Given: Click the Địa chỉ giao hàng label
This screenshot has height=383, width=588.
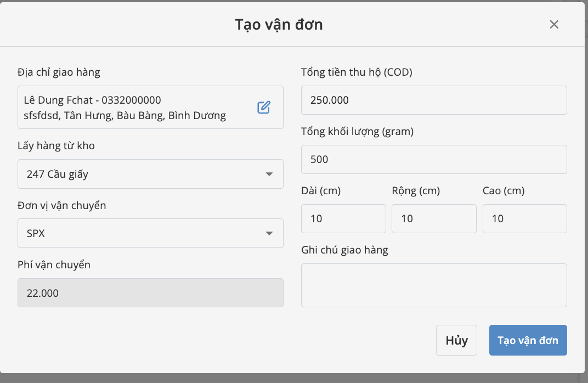Looking at the screenshot, I should 59,72.
